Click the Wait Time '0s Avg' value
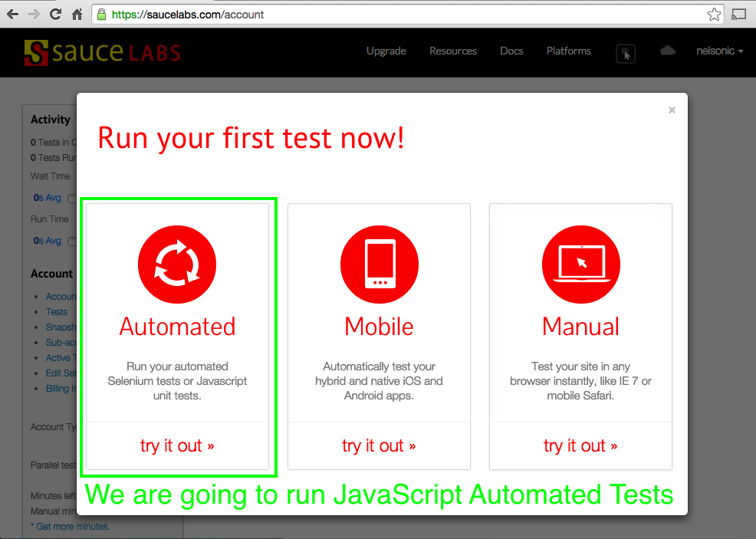 click(x=48, y=198)
